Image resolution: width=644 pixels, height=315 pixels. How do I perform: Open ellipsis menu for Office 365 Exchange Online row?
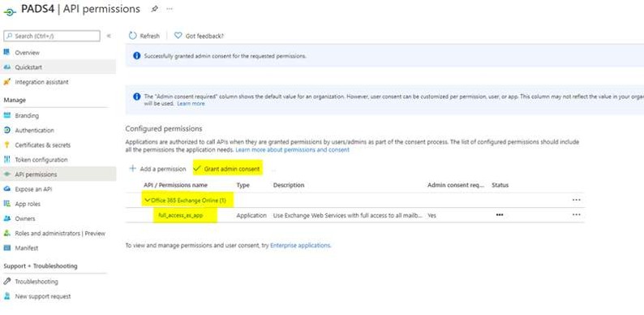tap(576, 200)
